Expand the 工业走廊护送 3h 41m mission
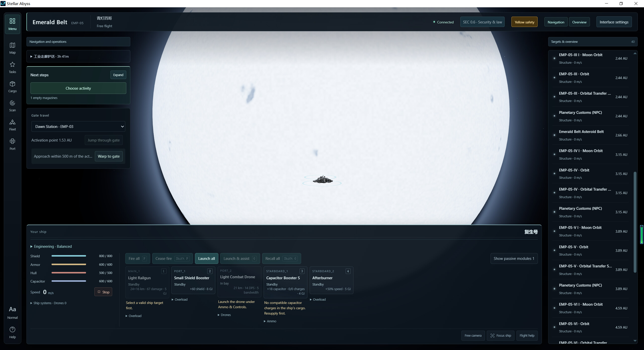The image size is (644, 350). (78, 56)
